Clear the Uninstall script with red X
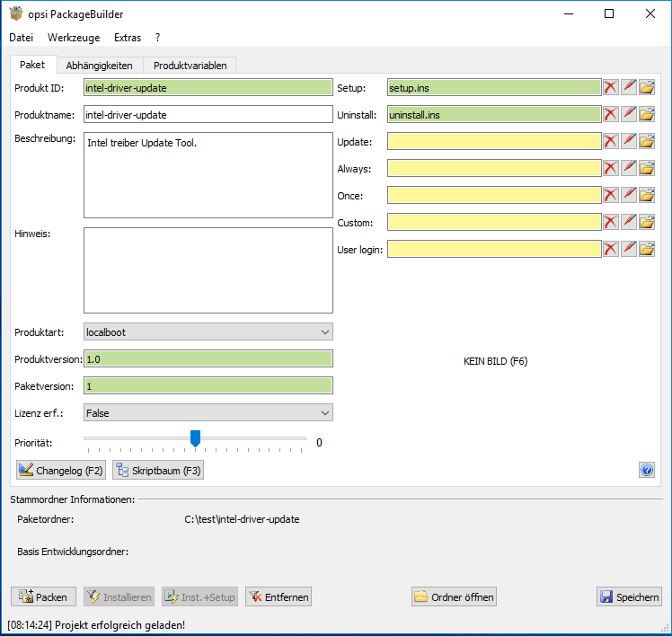 pyautogui.click(x=611, y=114)
